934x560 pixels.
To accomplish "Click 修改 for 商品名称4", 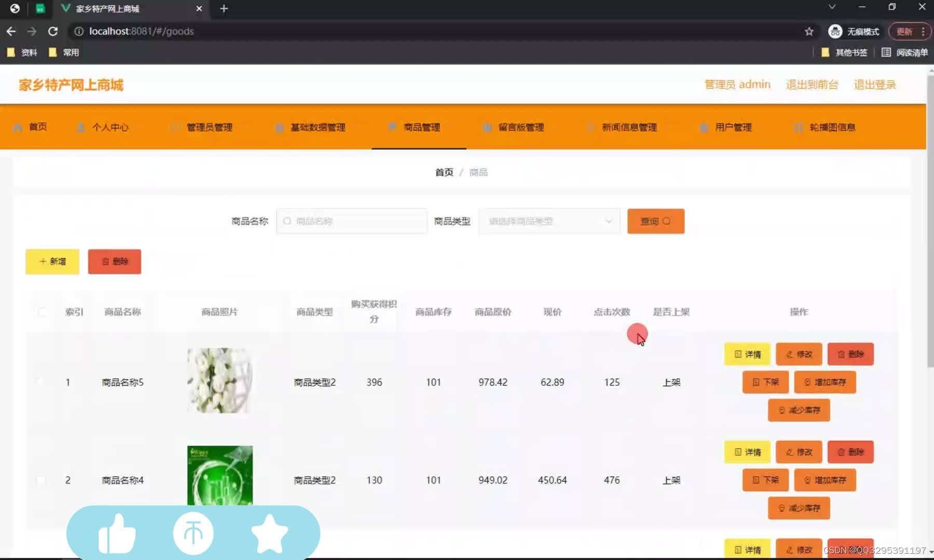I will (x=799, y=452).
